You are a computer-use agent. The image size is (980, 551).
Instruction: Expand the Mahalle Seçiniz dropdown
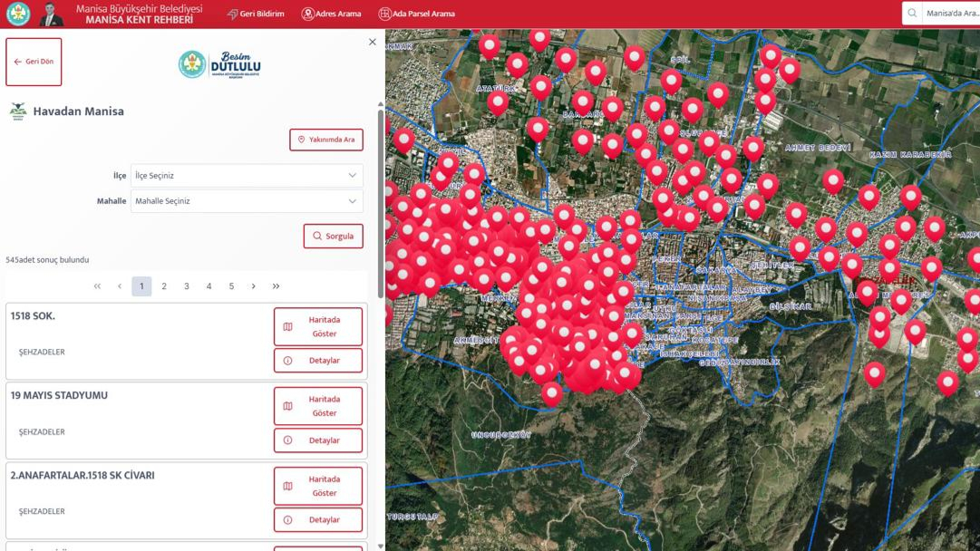[247, 201]
